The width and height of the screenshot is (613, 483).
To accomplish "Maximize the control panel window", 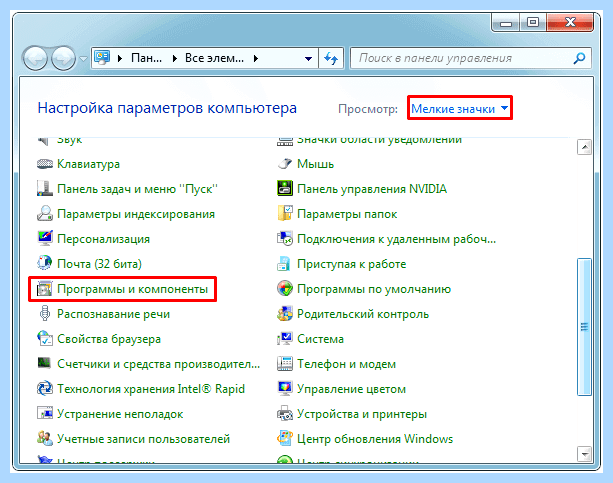I will (533, 22).
